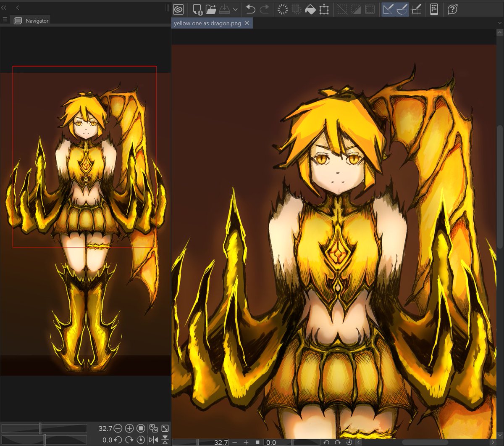Fit canvas to Navigator window
This screenshot has width=504, height=446.
click(x=154, y=428)
